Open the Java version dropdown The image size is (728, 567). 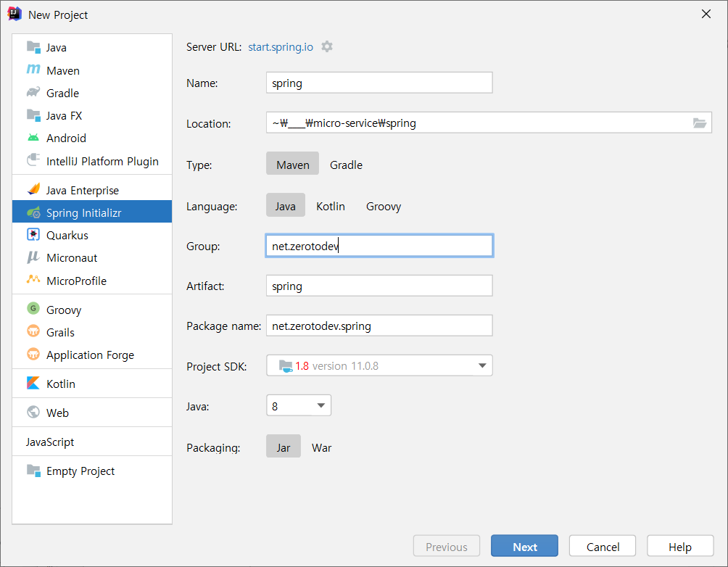[299, 405]
